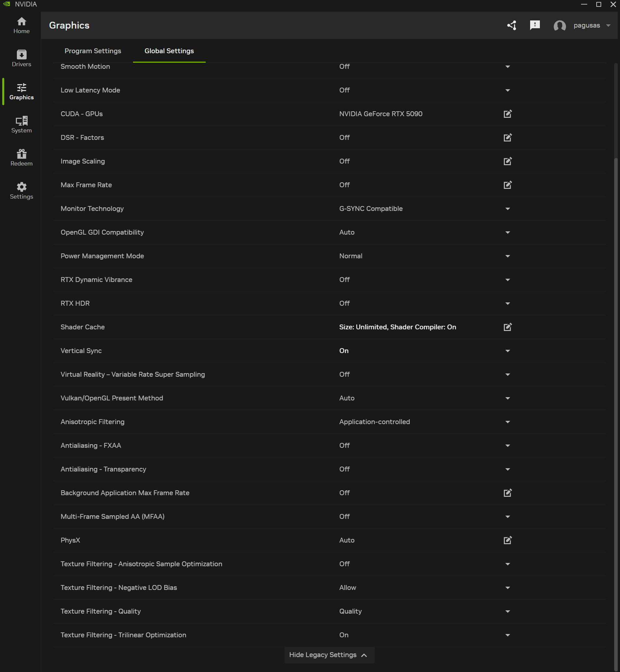The width and height of the screenshot is (620, 672).
Task: Open the Smooth Motion dropdown
Action: click(x=508, y=67)
